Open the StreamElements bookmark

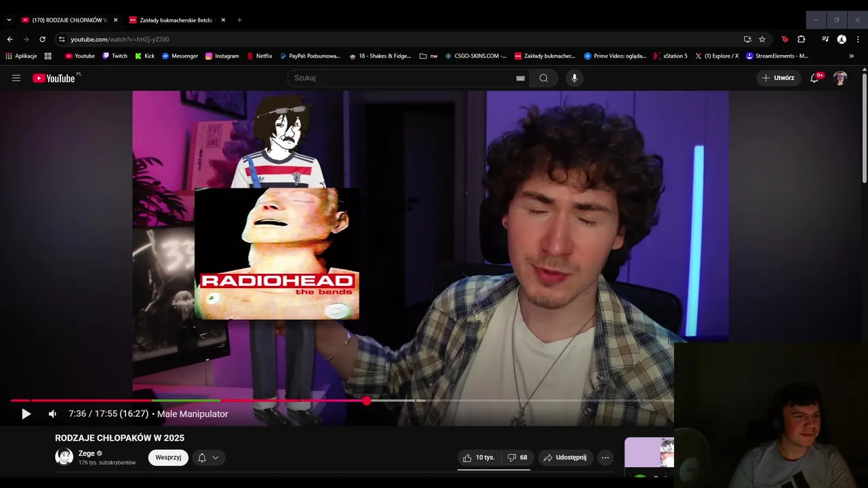(777, 56)
